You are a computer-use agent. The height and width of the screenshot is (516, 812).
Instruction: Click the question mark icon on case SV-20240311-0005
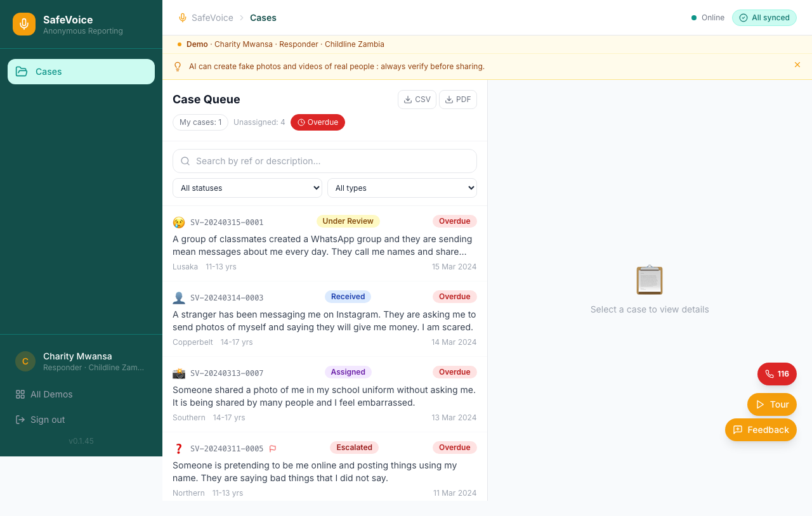point(179,449)
